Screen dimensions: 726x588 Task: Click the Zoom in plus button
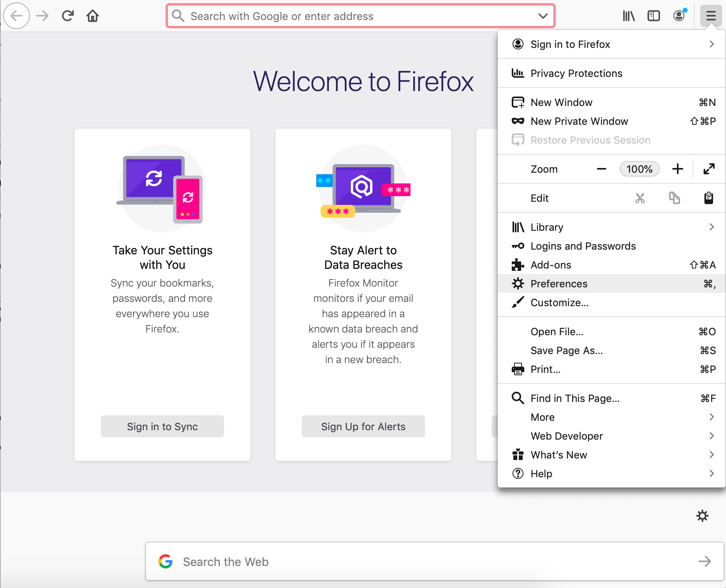678,169
